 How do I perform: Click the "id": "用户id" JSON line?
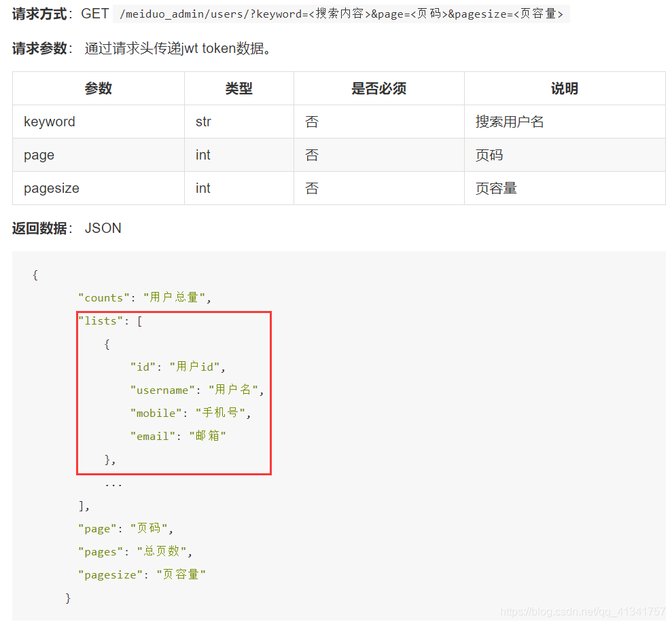[x=177, y=367]
